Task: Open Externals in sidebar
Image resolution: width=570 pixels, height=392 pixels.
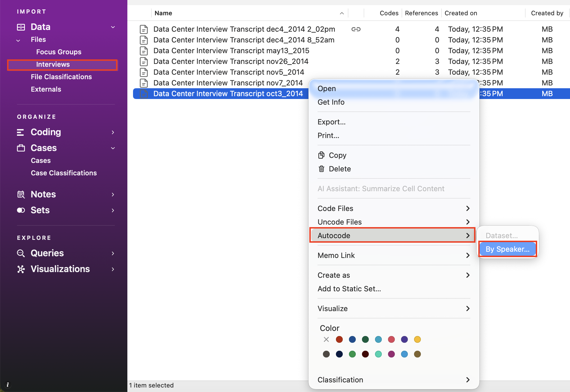Action: (x=46, y=89)
